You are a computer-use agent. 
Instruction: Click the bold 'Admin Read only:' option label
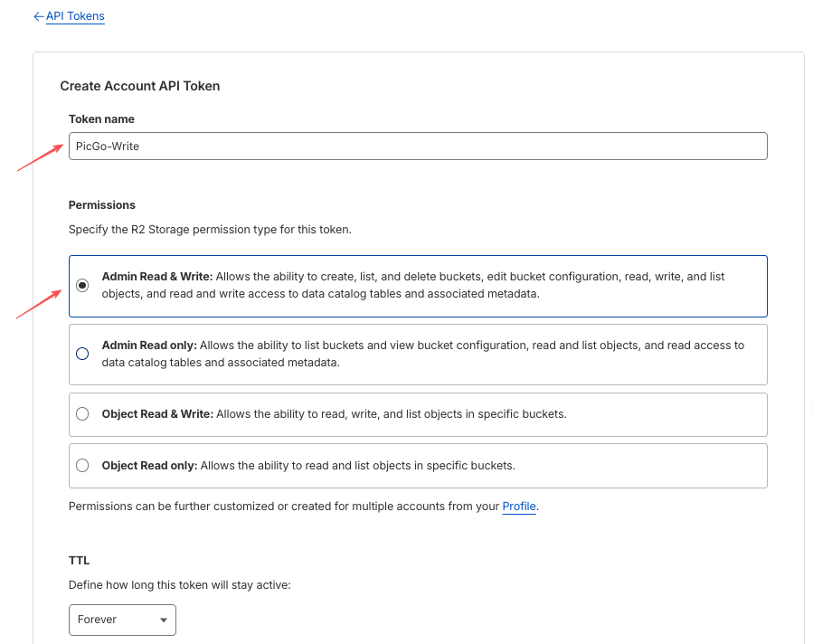point(149,346)
